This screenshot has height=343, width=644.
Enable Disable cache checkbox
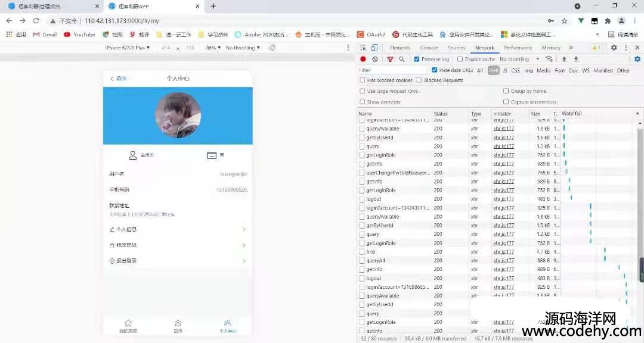point(460,59)
